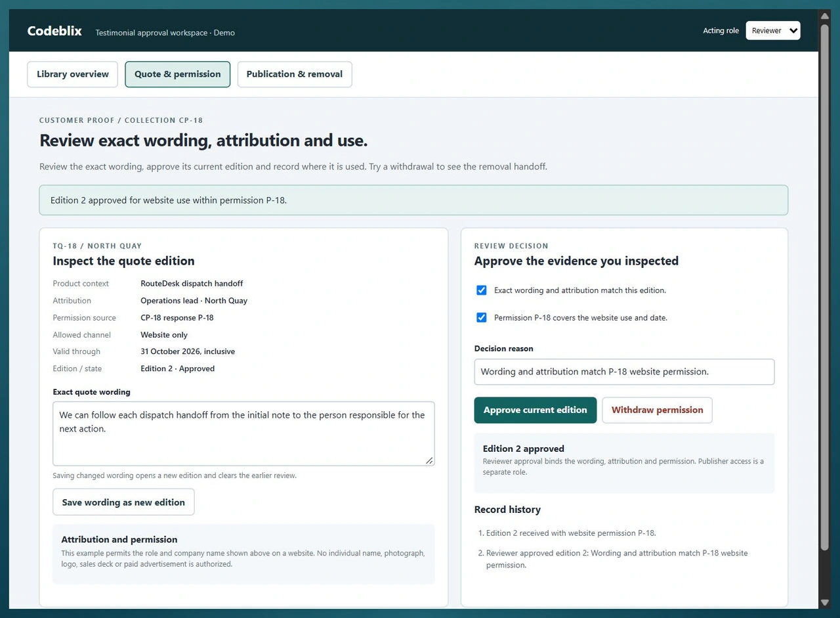Click the Decision reason text field

[624, 372]
